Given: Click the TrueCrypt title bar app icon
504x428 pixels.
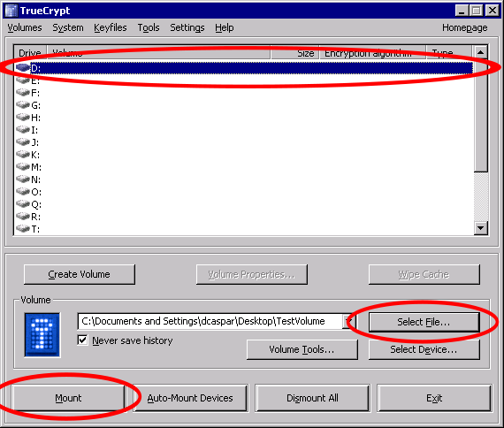Looking at the screenshot, I should tap(11, 11).
